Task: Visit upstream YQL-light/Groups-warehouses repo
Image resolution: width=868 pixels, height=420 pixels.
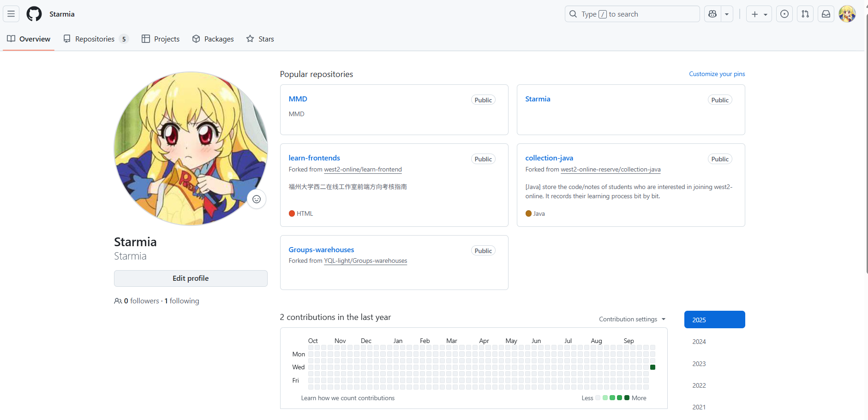Action: [365, 261]
